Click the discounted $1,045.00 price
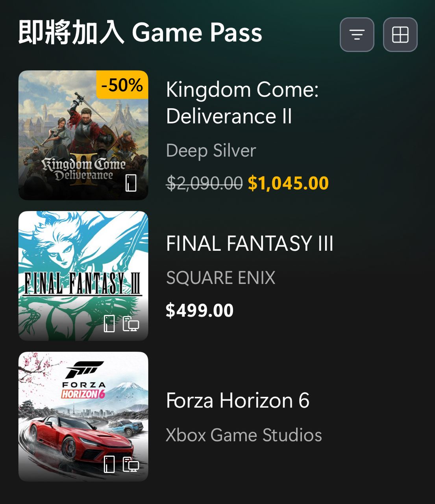 [288, 183]
